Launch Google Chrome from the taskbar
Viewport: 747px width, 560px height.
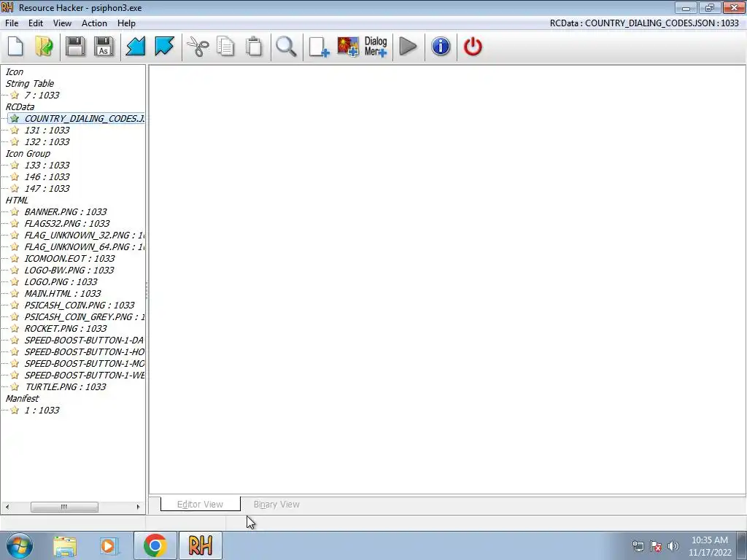[155, 545]
